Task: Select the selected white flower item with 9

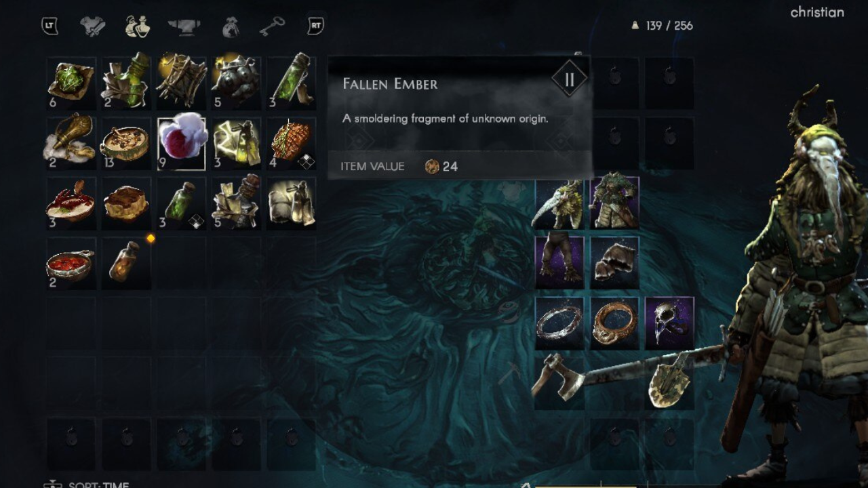Action: tap(181, 142)
